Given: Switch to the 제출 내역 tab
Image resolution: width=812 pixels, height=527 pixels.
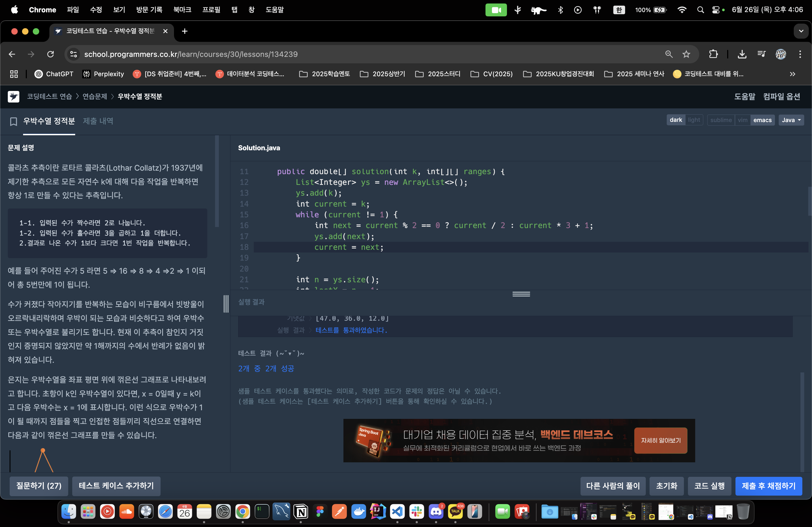Looking at the screenshot, I should click(x=98, y=121).
